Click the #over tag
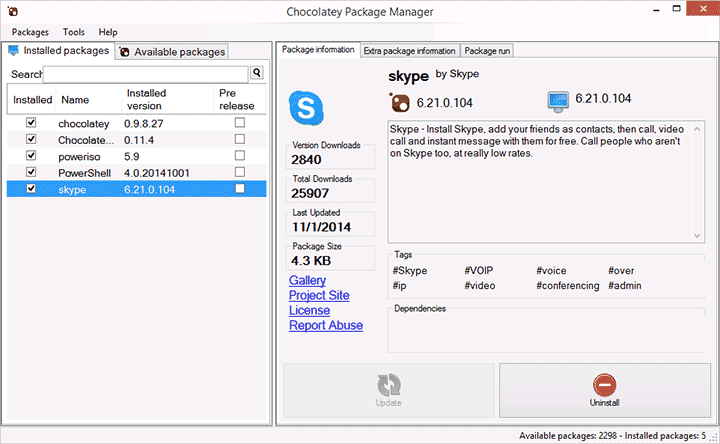The image size is (720, 444). coord(621,270)
